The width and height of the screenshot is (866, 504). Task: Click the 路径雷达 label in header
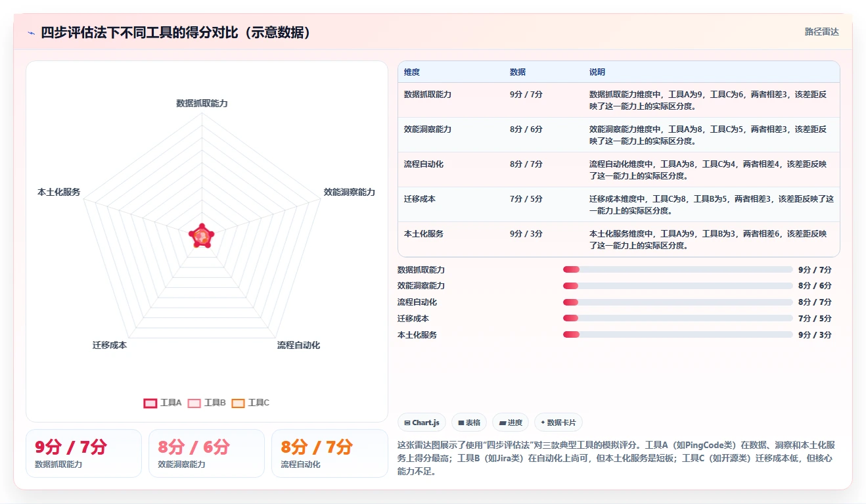coord(822,32)
